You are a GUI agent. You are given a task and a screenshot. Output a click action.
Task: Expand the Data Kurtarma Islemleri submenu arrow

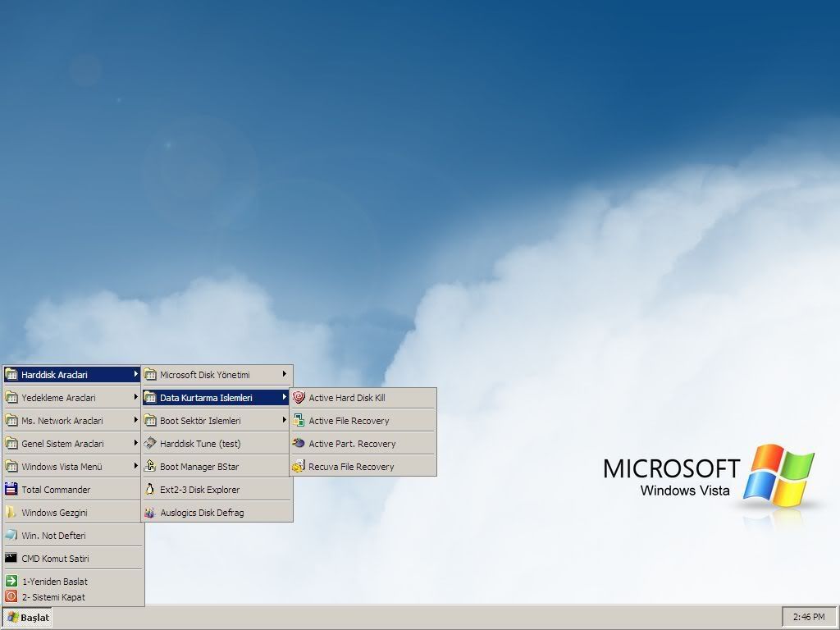[x=285, y=397]
